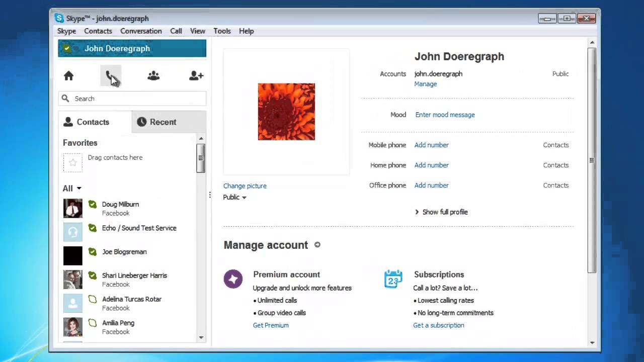Click the online status icon beside John Doeregraph

click(67, 49)
